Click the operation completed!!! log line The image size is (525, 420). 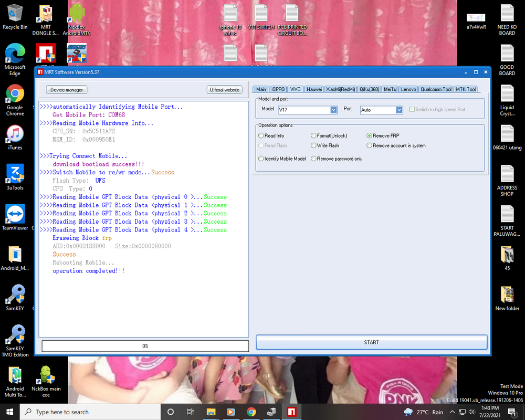pyautogui.click(x=88, y=270)
